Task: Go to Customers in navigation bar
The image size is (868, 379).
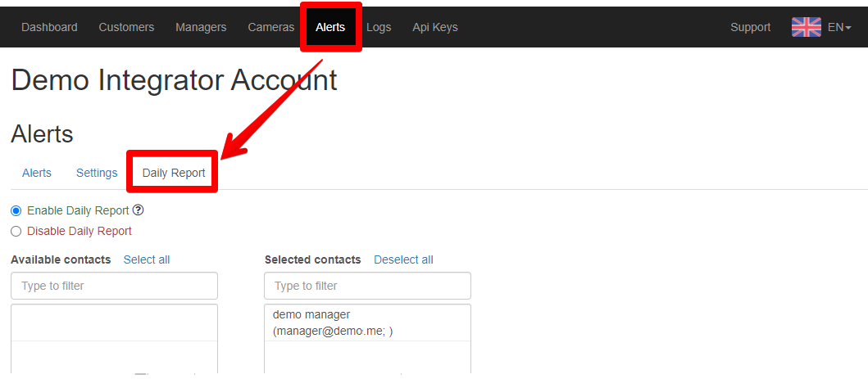Action: click(126, 27)
